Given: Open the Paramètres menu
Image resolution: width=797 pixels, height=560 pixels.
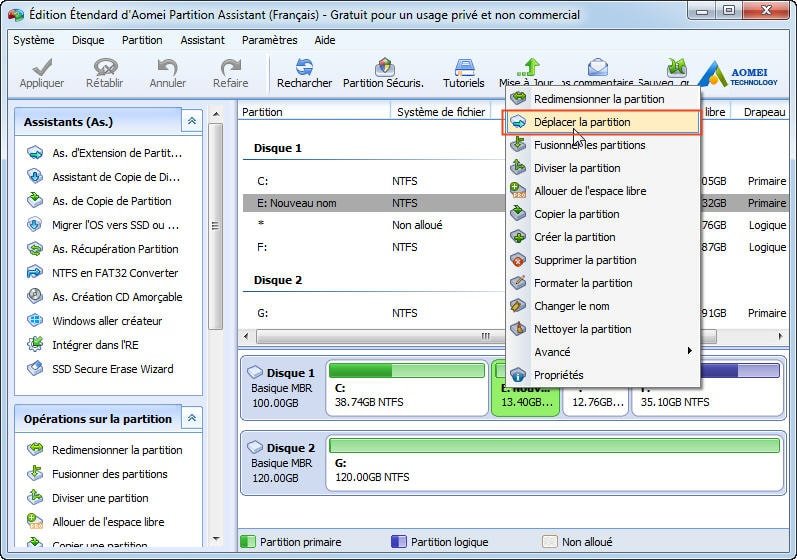Looking at the screenshot, I should click(x=269, y=40).
